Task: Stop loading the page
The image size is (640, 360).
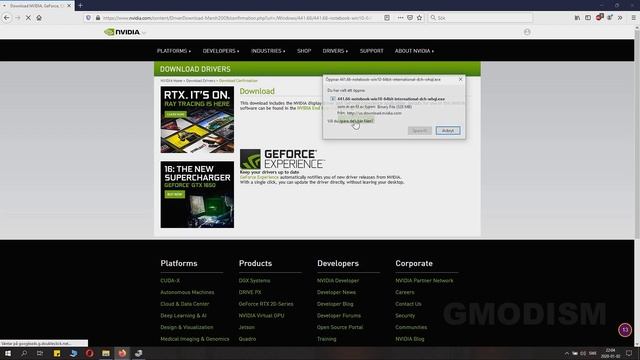Action: coord(28,18)
